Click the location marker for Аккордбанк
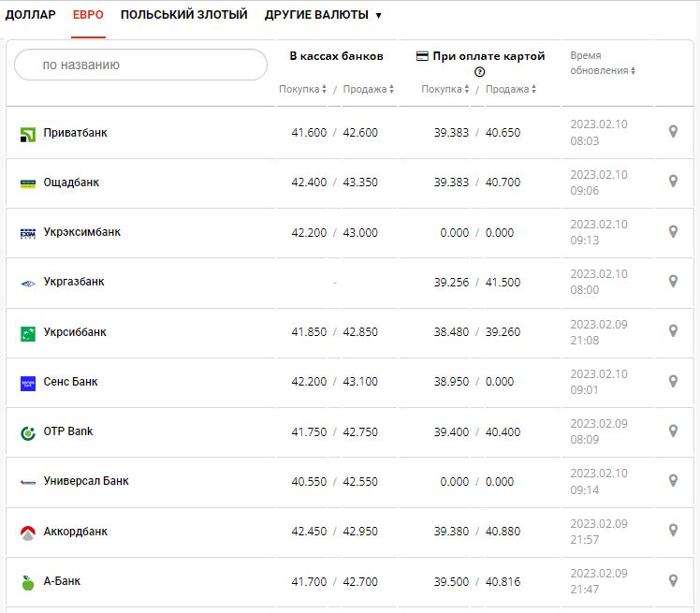The height and width of the screenshot is (613, 700). 672,531
